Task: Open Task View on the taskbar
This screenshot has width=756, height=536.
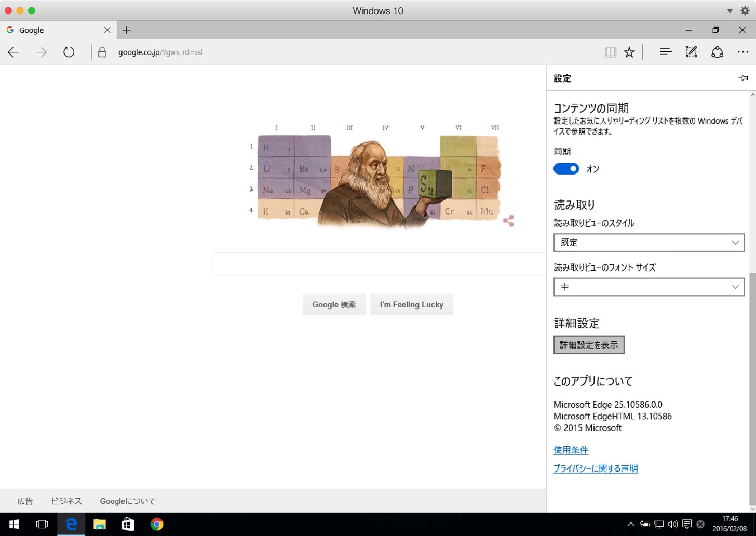Action: (x=42, y=524)
